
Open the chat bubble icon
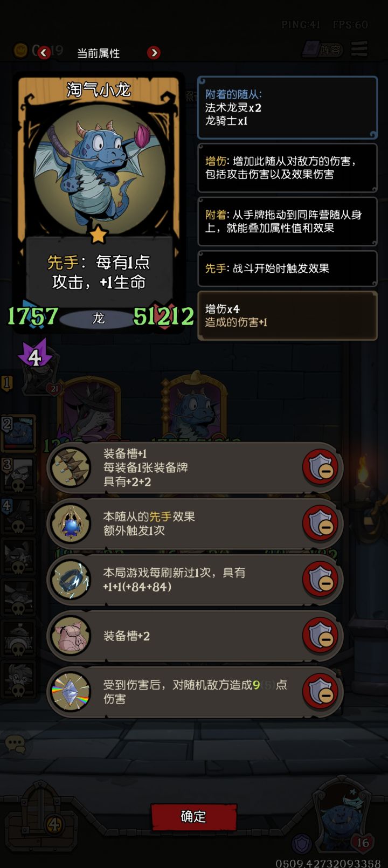tap(15, 745)
